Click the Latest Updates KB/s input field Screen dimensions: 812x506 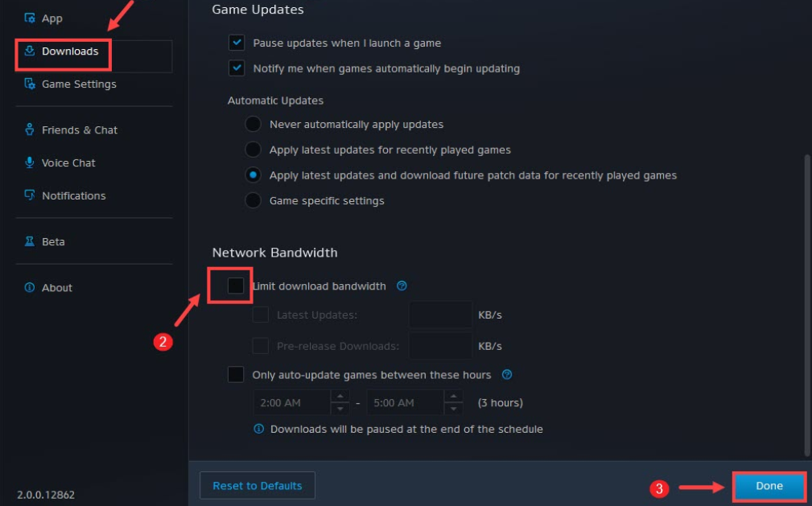(x=440, y=315)
